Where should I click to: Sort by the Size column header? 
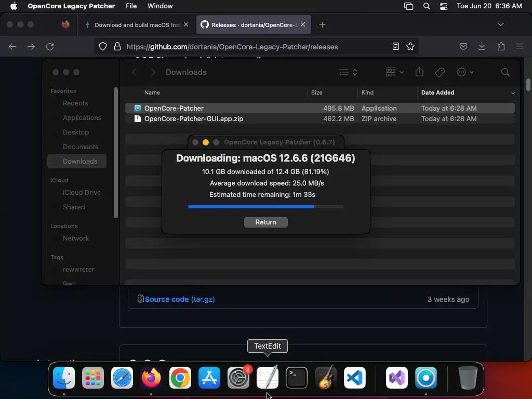point(316,92)
